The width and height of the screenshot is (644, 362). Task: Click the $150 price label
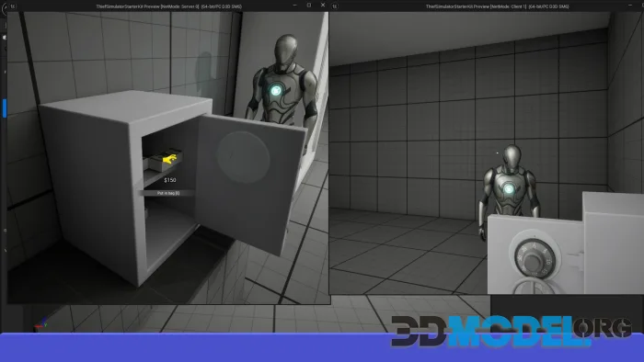169,180
